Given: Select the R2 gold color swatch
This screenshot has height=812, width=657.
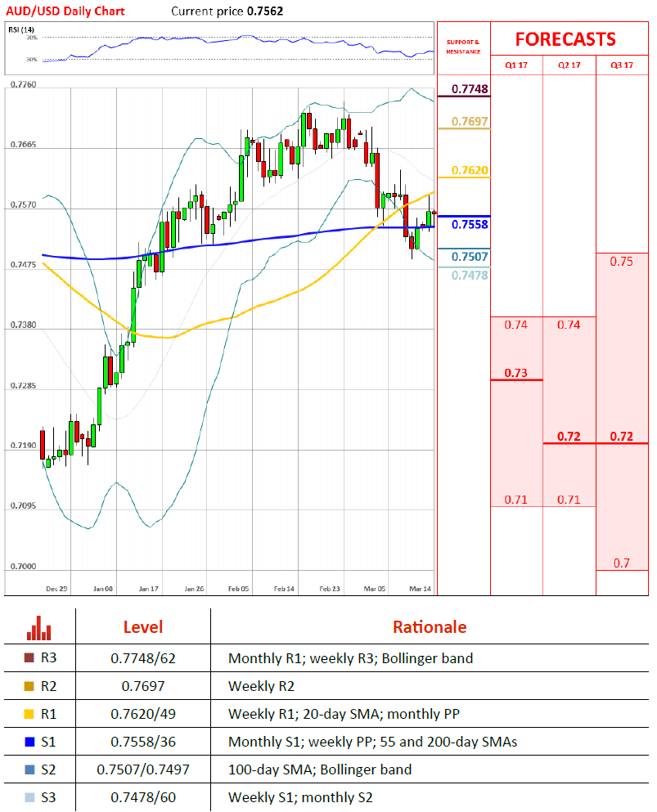Looking at the screenshot, I should [29, 686].
